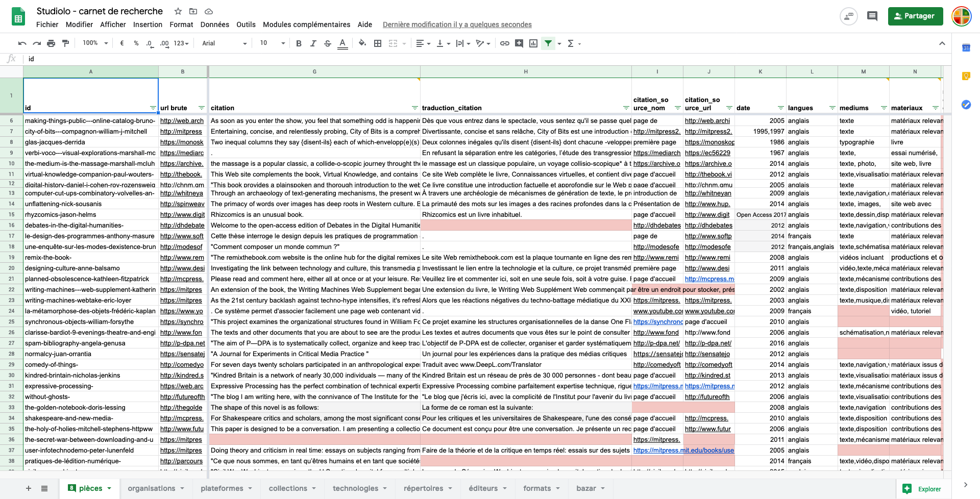Open activity dashboard icon near share
Screen dimensions: 980x499
[848, 16]
